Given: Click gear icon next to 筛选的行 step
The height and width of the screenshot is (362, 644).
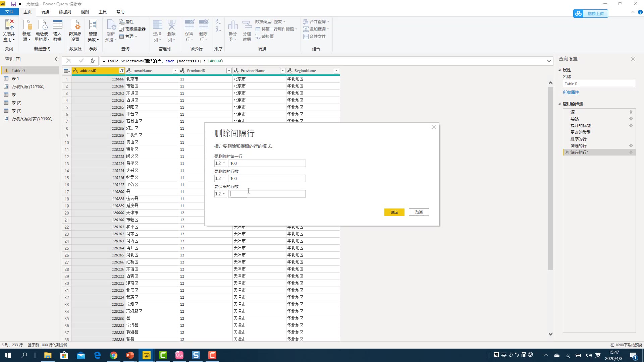Looking at the screenshot, I should click(631, 145).
